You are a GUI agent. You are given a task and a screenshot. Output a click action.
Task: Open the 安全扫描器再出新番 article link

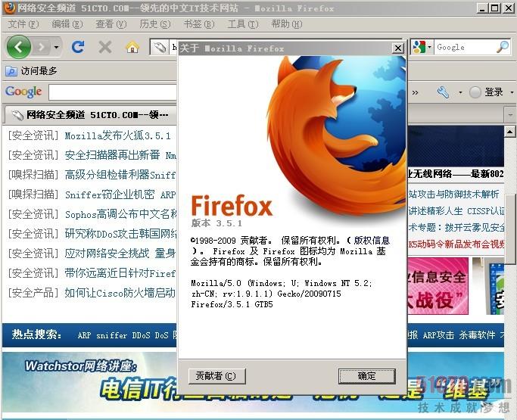pyautogui.click(x=120, y=155)
